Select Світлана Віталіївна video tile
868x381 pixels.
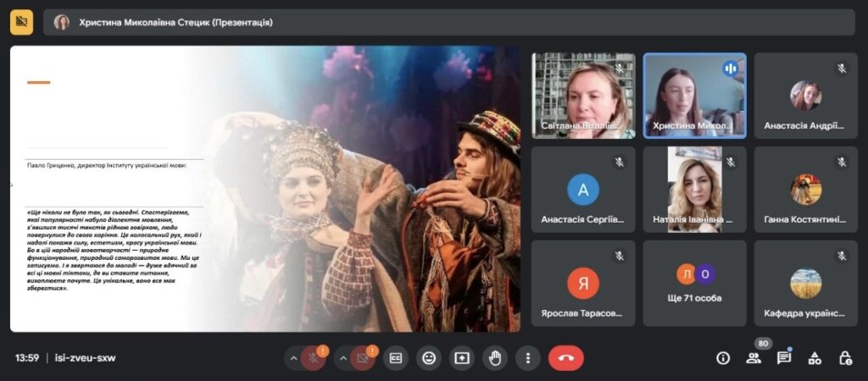pos(583,96)
